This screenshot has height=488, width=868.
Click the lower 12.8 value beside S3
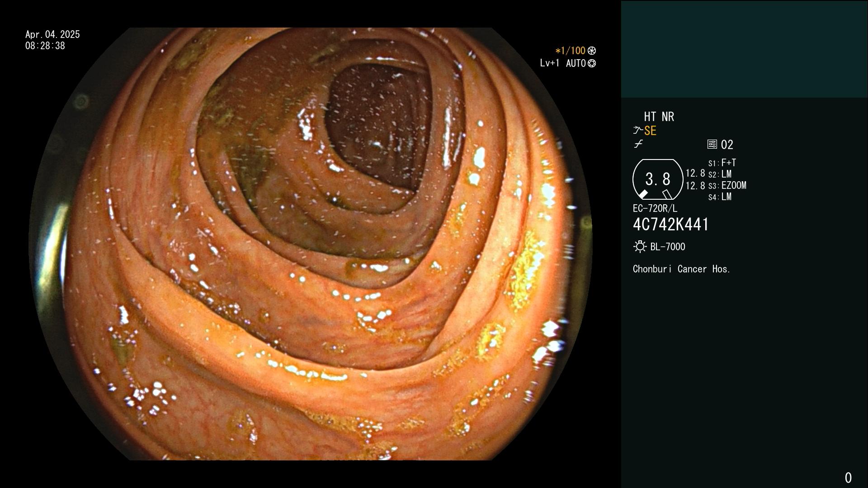tap(695, 185)
